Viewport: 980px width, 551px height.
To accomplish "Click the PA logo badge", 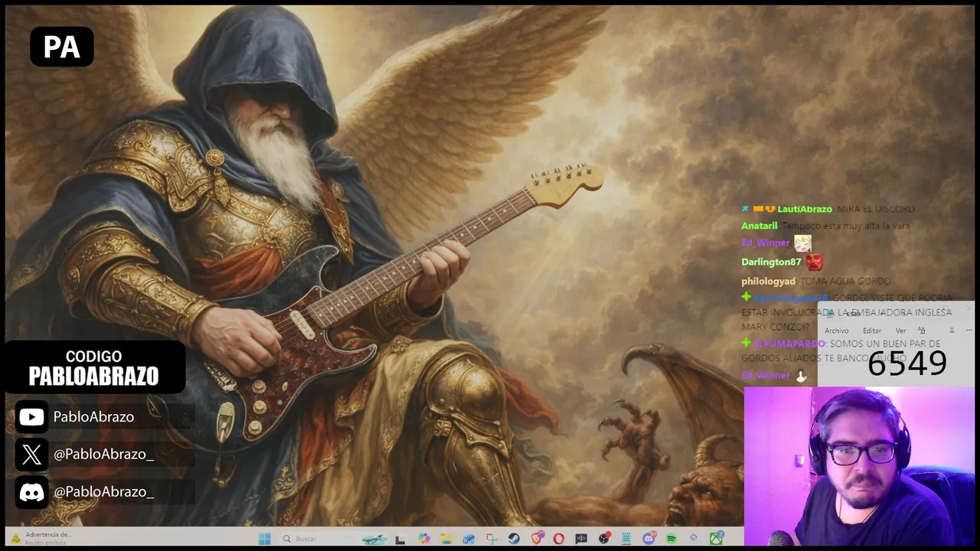I will (x=62, y=47).
